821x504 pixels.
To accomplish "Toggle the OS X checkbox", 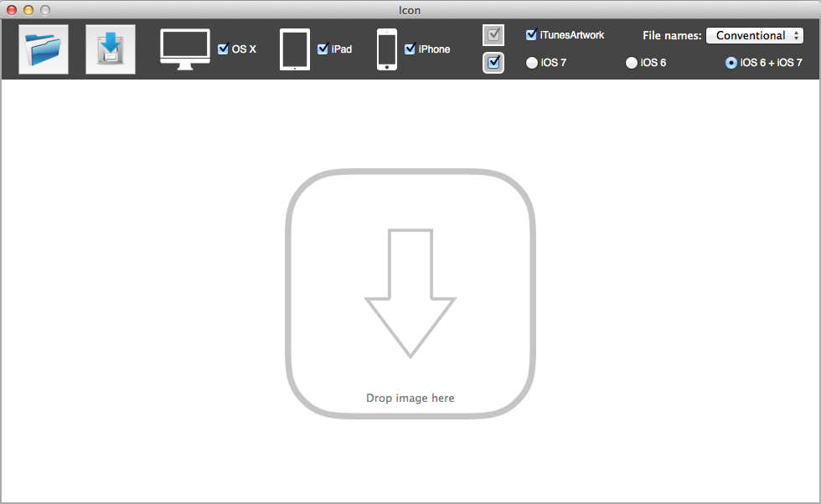I will coord(223,49).
